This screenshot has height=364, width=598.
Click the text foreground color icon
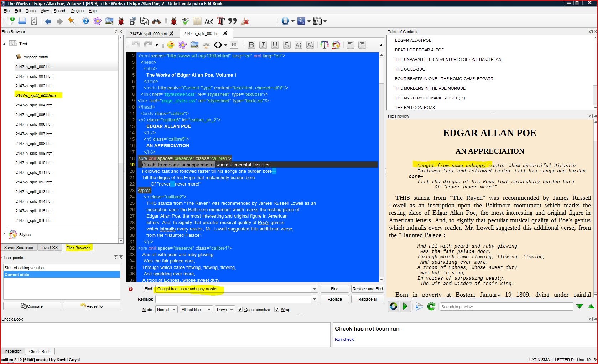tap(324, 45)
